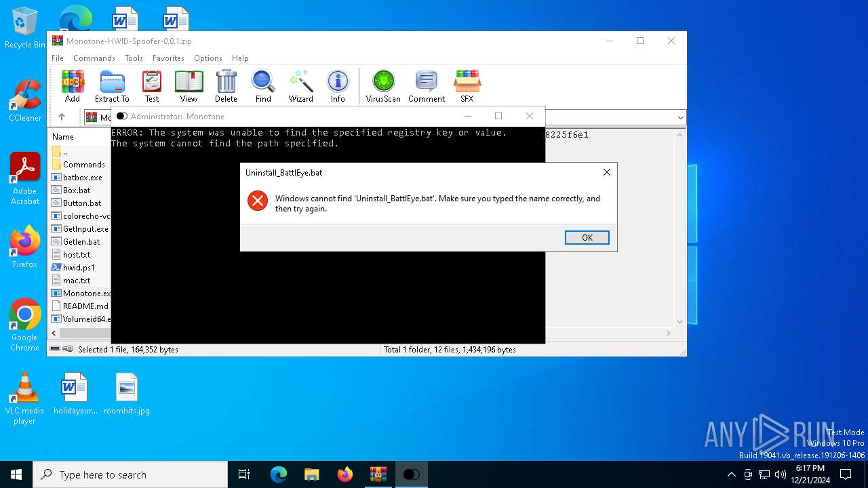The width and height of the screenshot is (868, 488).
Task: Switch to WinRAR on the taskbar
Action: tap(378, 474)
